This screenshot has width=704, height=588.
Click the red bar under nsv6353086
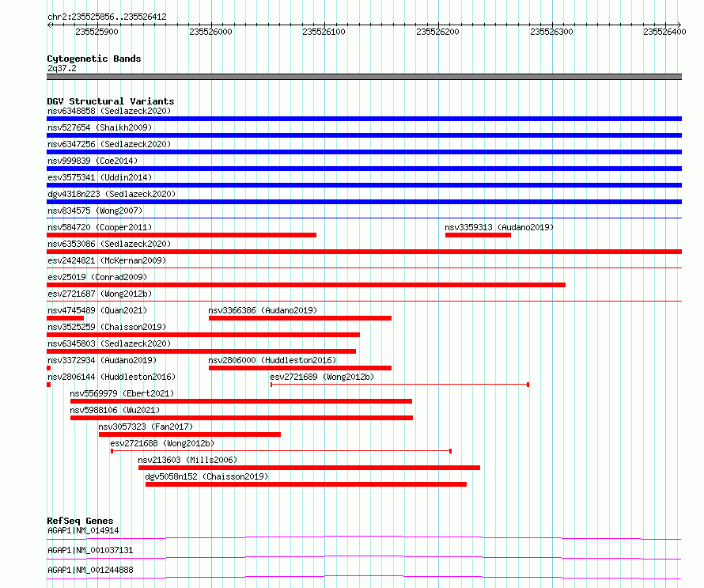[x=364, y=252]
